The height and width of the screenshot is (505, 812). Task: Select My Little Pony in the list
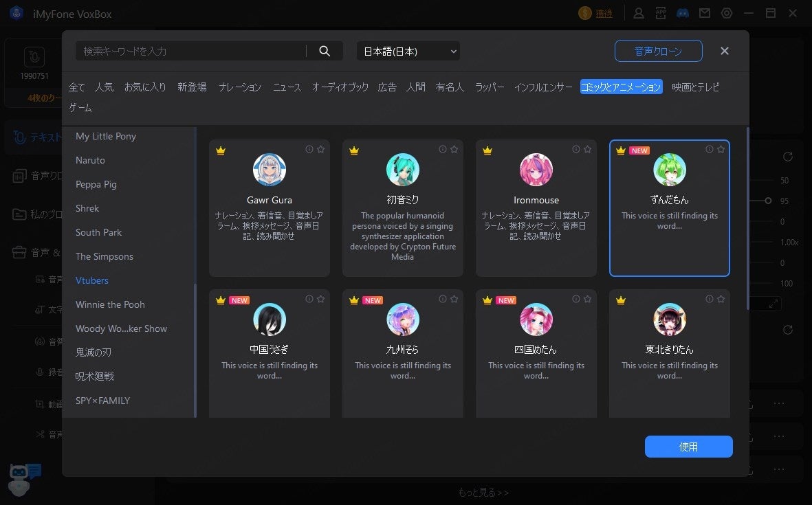tap(106, 136)
